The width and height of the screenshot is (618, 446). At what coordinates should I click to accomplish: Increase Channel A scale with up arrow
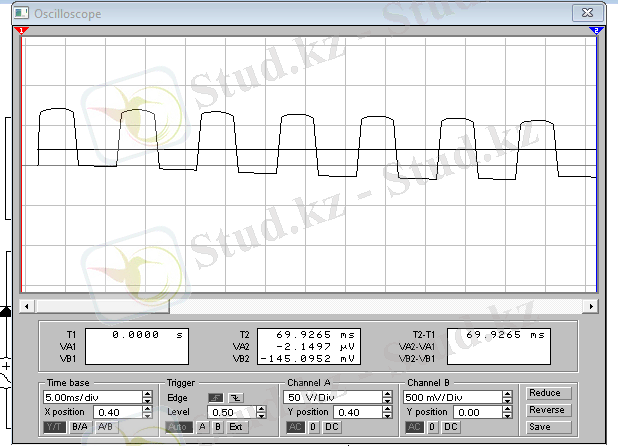tap(387, 394)
